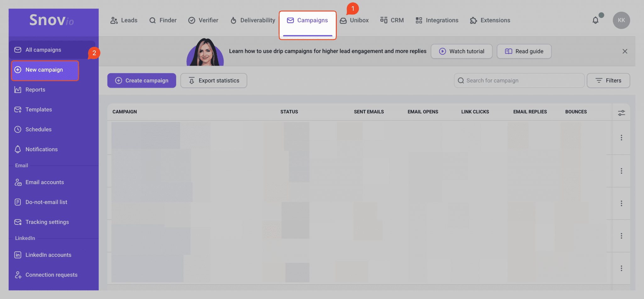Screen dimensions: 644x299
Task: Click the search for campaign field
Action: 519,80
